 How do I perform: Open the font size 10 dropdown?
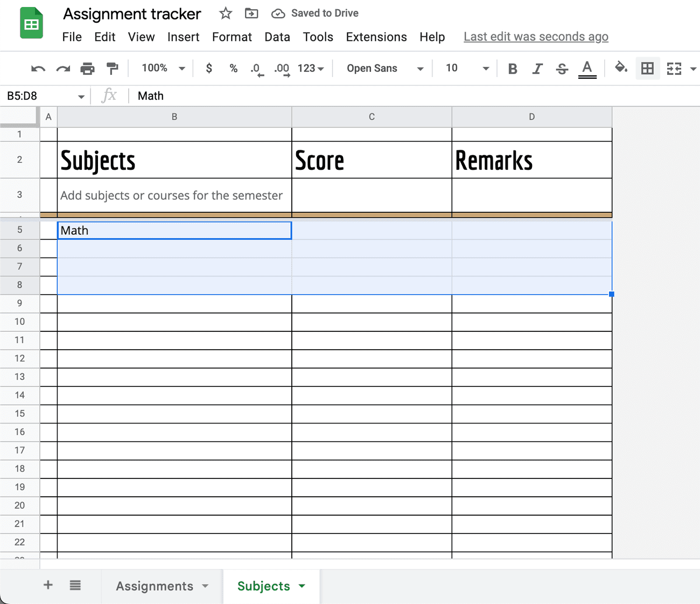point(466,68)
